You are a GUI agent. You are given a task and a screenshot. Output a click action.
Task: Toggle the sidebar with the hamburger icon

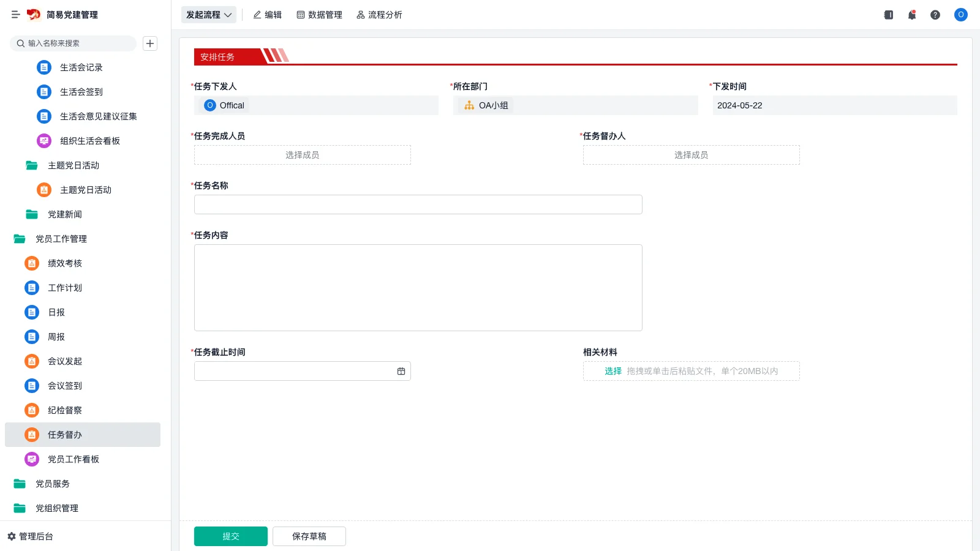pos(15,15)
